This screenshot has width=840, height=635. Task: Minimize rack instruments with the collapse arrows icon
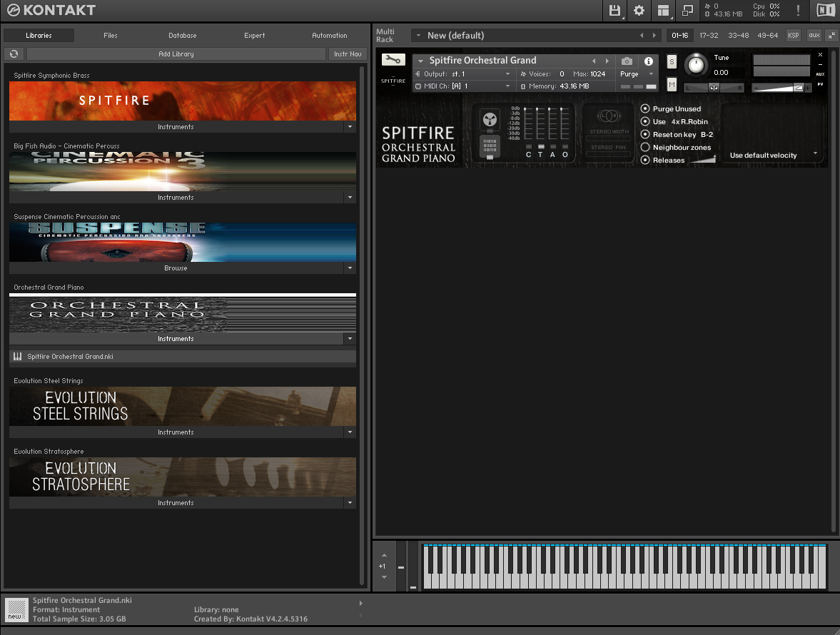tap(831, 36)
